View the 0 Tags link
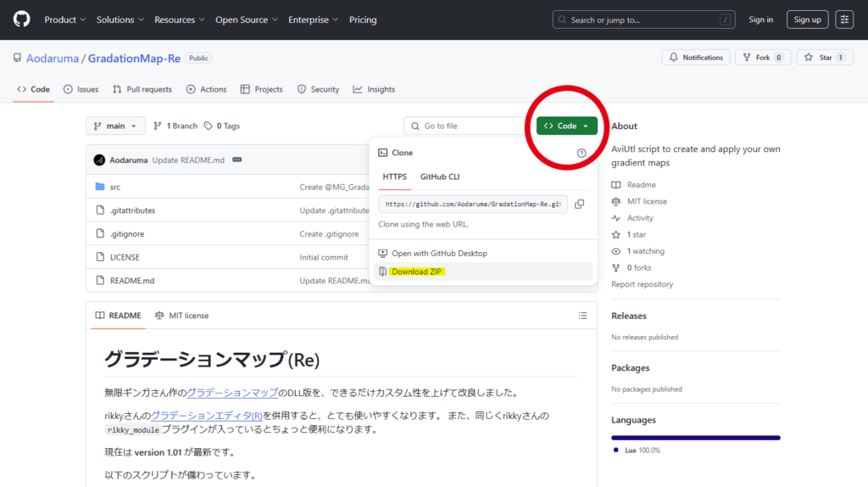 (222, 126)
